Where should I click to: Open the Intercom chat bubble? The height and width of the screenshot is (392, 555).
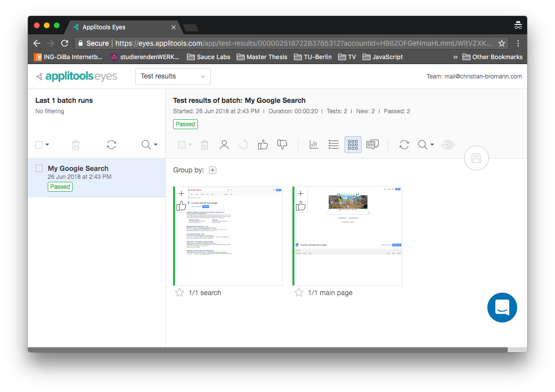502,308
